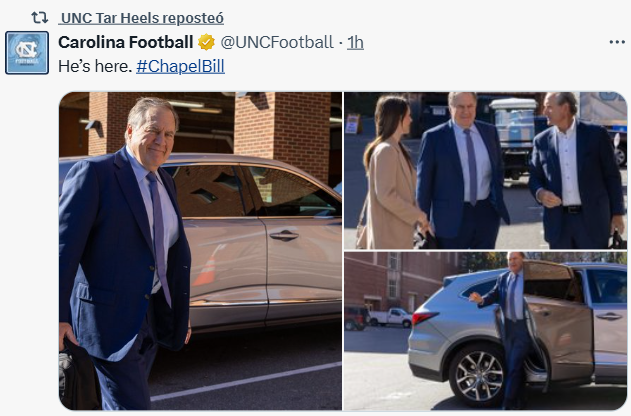Open the bottom-right photo with the SUV

click(485, 332)
